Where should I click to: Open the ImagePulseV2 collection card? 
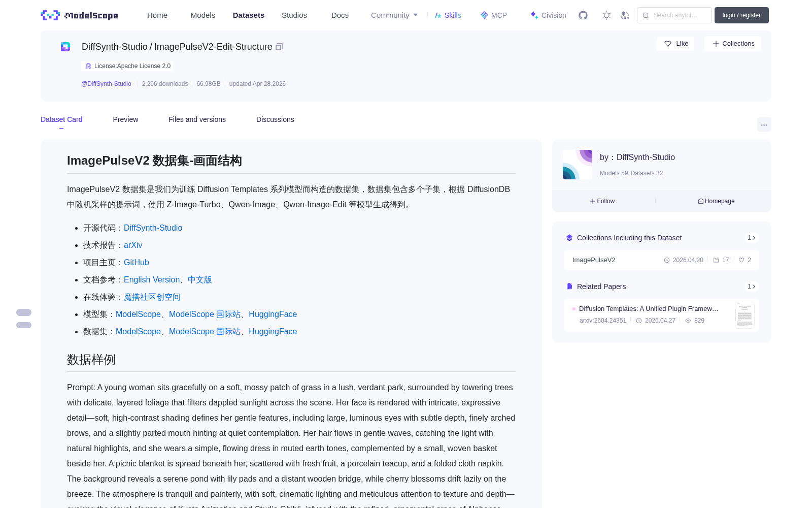[x=662, y=260]
